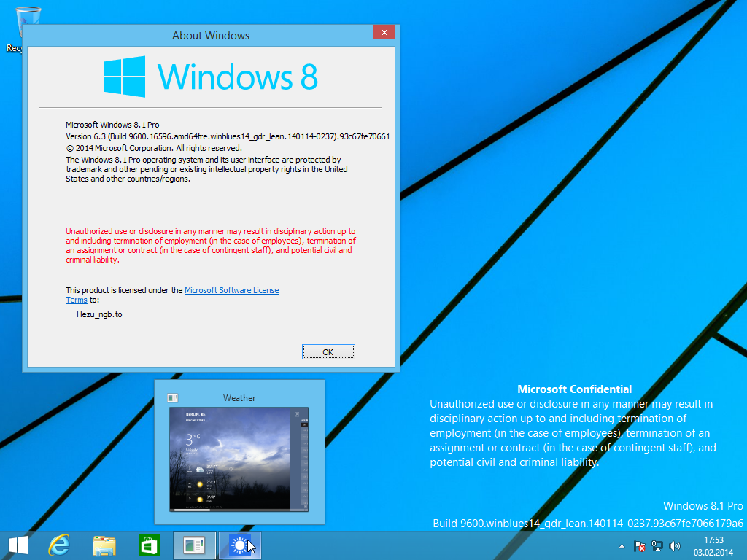Open the Start menu button
The image size is (747, 560).
coord(18,545)
